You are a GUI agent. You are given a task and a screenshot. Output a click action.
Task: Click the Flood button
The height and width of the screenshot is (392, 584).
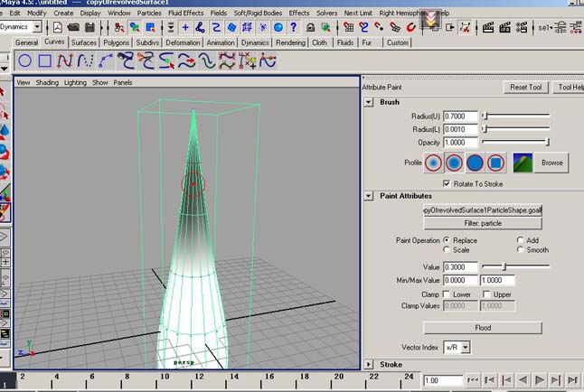[483, 328]
